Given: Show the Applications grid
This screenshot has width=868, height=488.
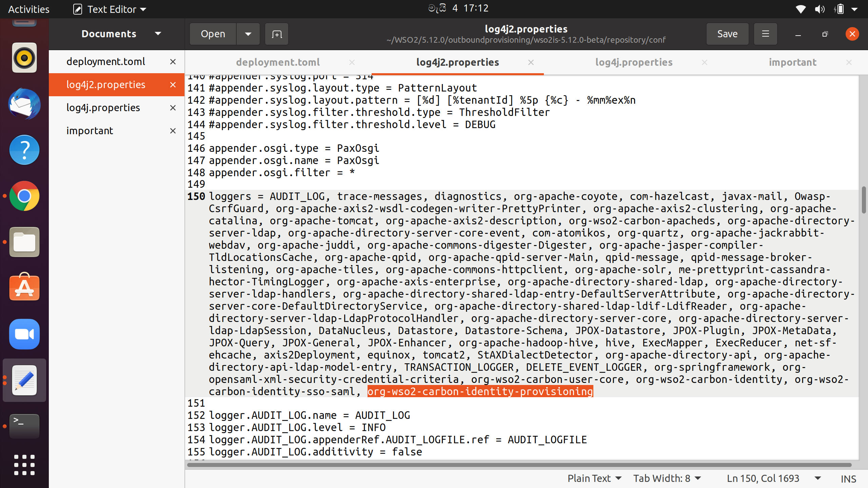Looking at the screenshot, I should (x=24, y=465).
